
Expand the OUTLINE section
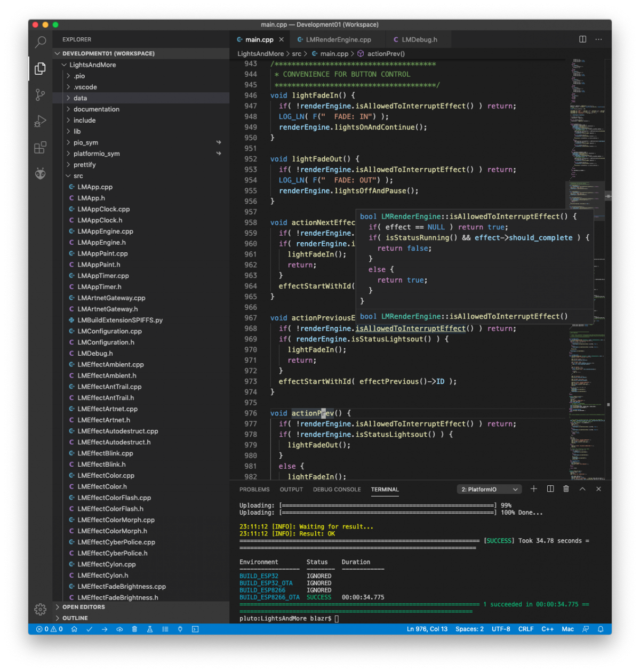click(x=75, y=618)
